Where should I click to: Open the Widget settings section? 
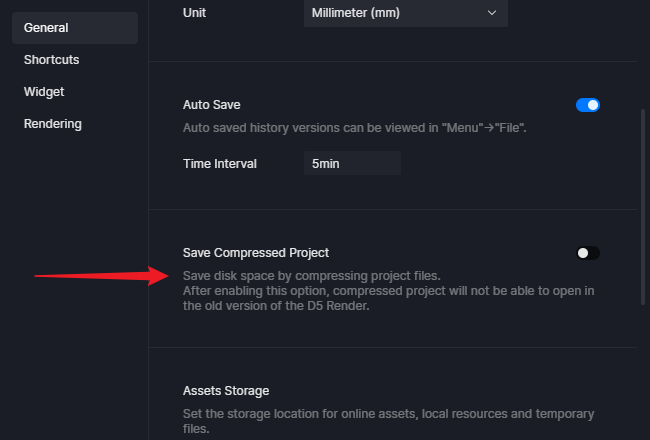tap(44, 92)
